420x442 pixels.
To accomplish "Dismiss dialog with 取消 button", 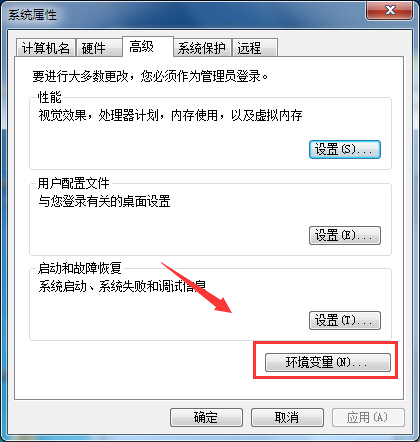I will click(x=287, y=417).
